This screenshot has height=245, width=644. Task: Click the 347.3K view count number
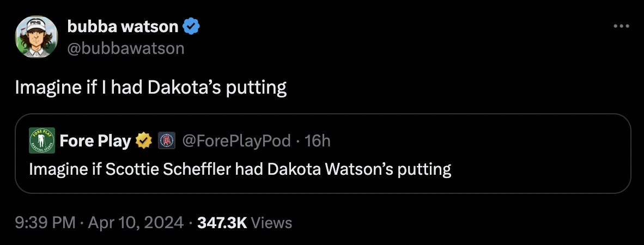222,222
